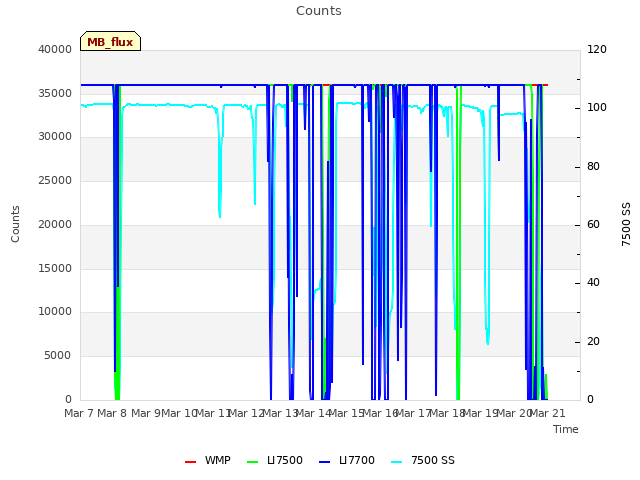Click the blue LI7700 legend swatch

click(x=324, y=462)
